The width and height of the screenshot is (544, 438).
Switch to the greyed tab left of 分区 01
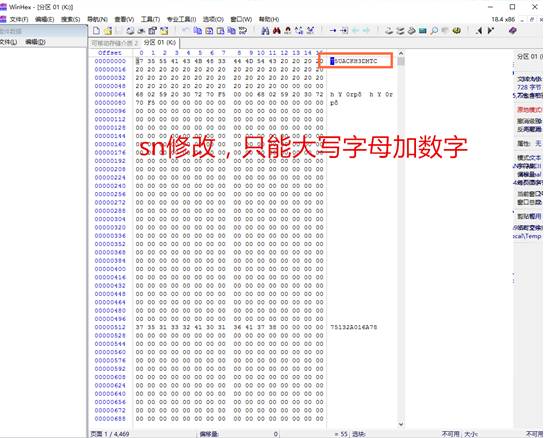tap(114, 43)
